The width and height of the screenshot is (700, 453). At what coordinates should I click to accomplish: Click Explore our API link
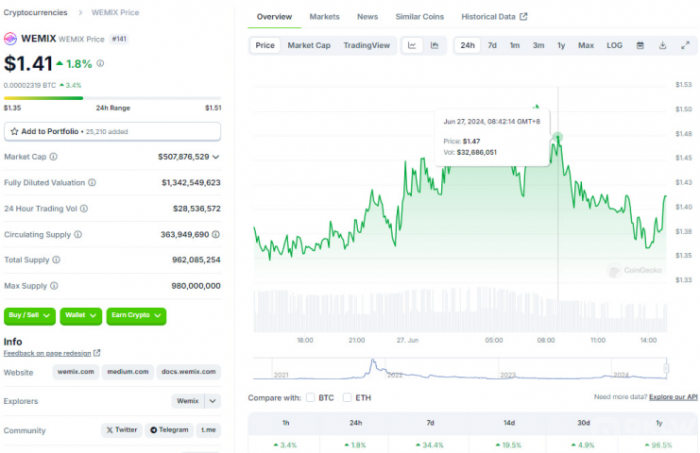click(x=673, y=397)
